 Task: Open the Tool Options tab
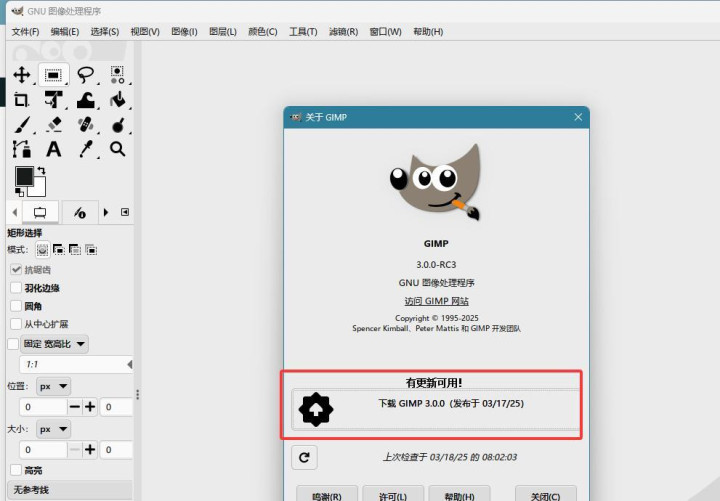click(x=40, y=213)
